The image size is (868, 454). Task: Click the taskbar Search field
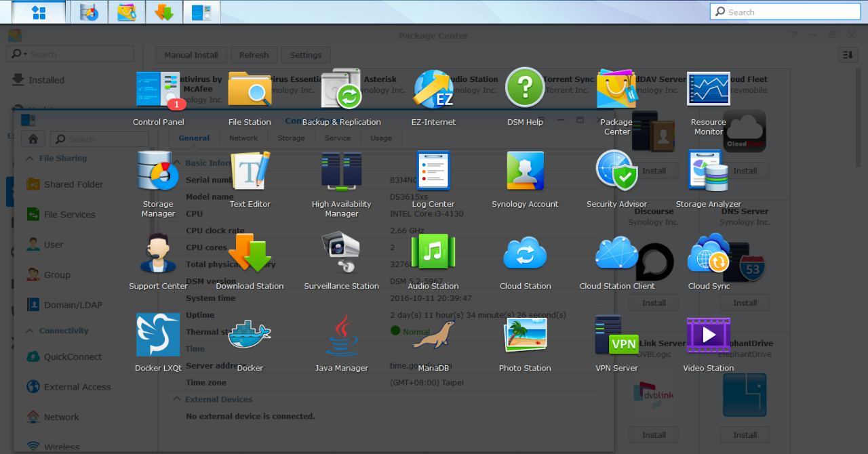pyautogui.click(x=785, y=12)
